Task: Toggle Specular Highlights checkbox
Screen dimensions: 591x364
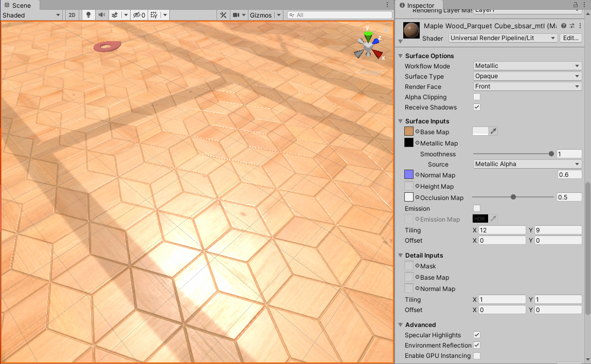Action: (x=477, y=335)
